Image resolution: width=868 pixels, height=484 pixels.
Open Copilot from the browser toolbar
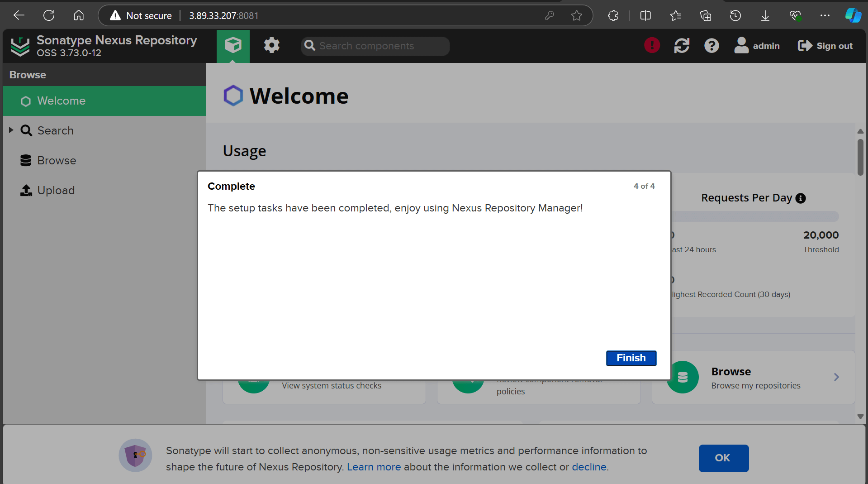[853, 15]
